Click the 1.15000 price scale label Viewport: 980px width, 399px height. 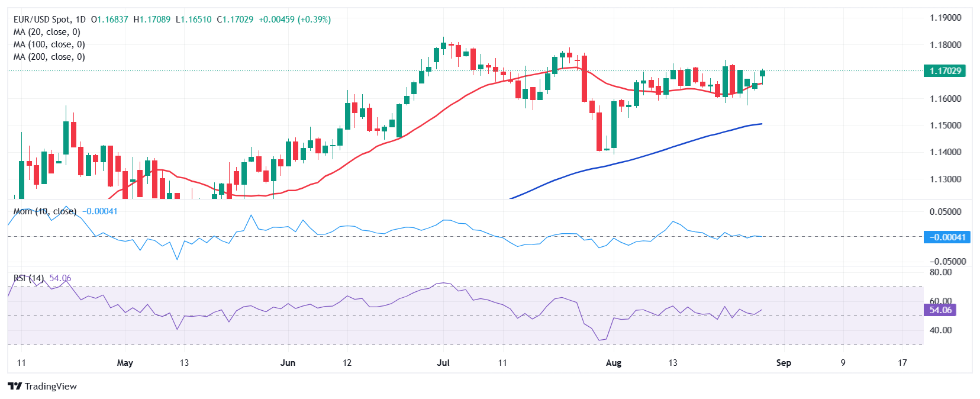[945, 126]
